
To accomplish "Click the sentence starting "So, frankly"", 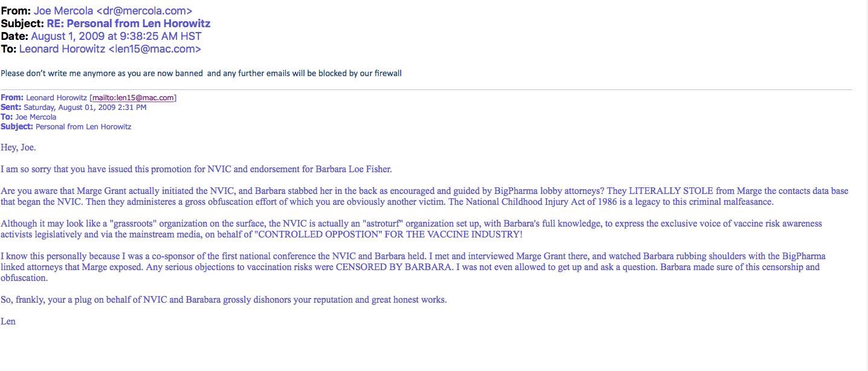I will pyautogui.click(x=224, y=300).
